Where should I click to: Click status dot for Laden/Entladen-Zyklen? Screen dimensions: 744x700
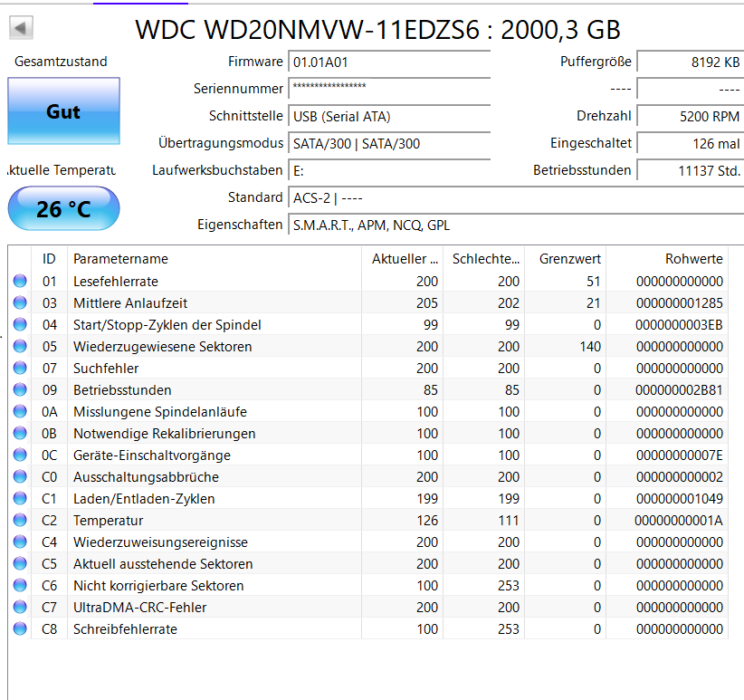click(20, 498)
